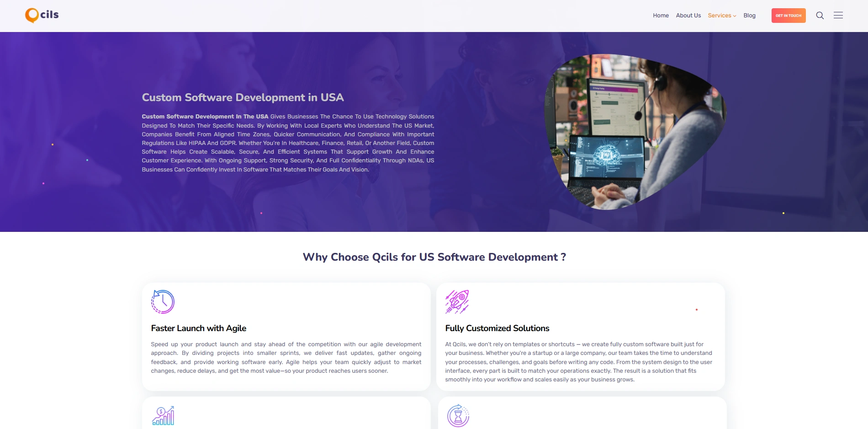Go to the Home menu item
The width and height of the screenshot is (868, 429).
pyautogui.click(x=661, y=16)
